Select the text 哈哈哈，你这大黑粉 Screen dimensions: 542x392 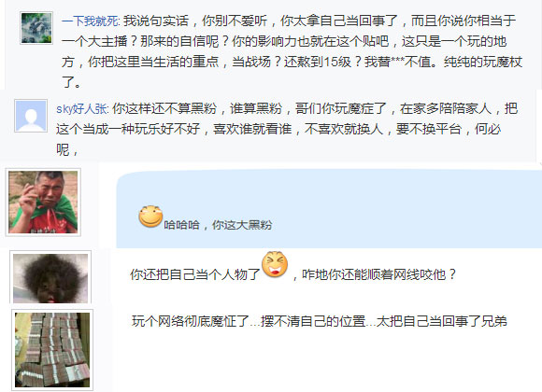click(218, 225)
